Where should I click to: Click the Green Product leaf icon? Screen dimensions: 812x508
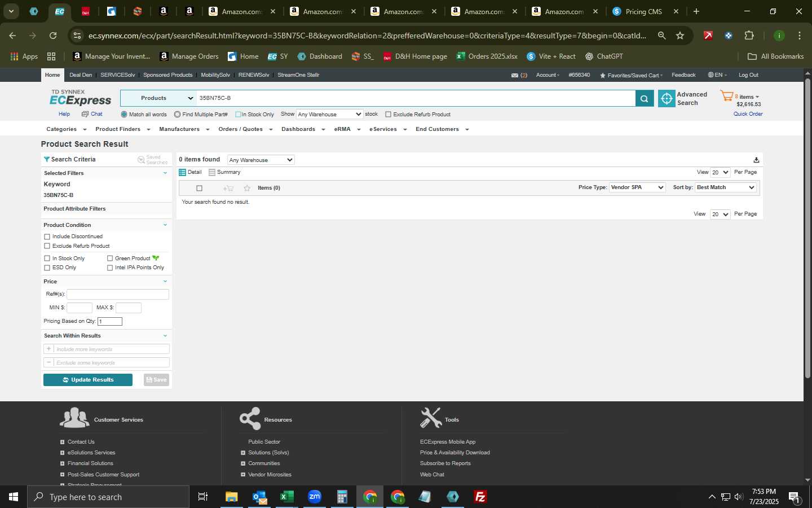click(156, 258)
